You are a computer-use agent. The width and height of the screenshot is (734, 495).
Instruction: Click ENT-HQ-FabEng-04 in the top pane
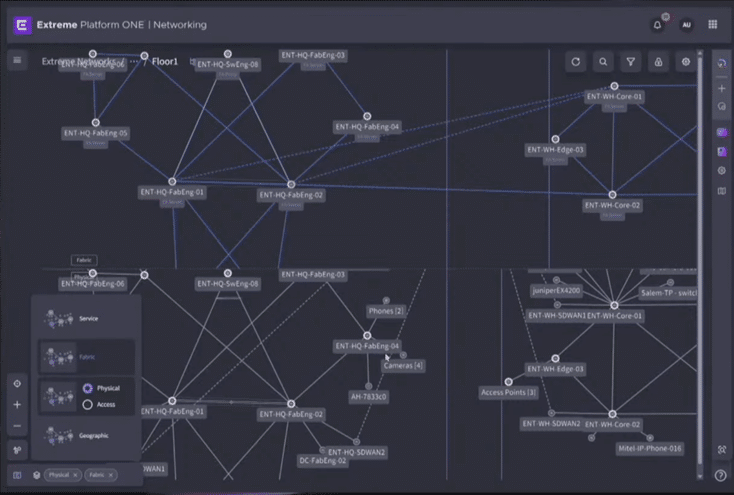pyautogui.click(x=367, y=127)
